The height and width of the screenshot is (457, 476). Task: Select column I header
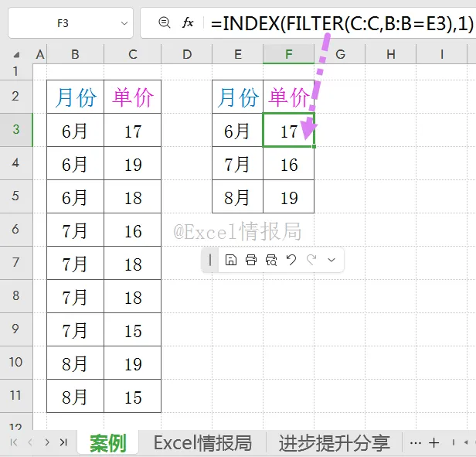click(x=442, y=54)
